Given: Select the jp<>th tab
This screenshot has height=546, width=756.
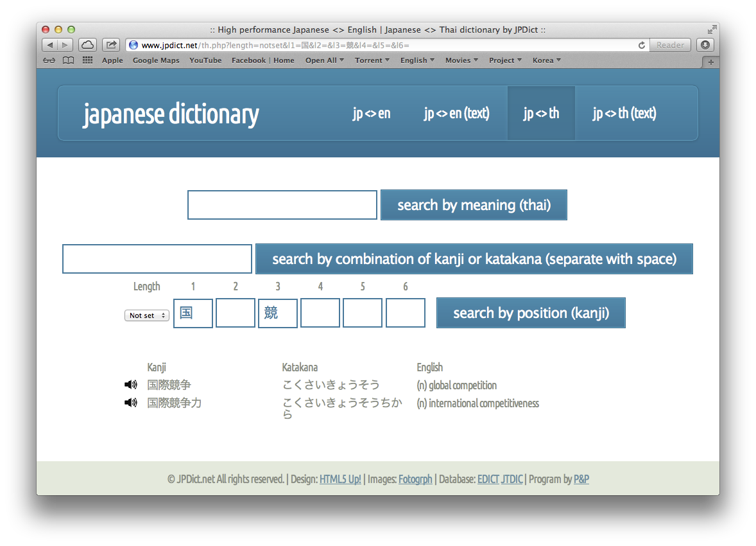Looking at the screenshot, I should [541, 114].
